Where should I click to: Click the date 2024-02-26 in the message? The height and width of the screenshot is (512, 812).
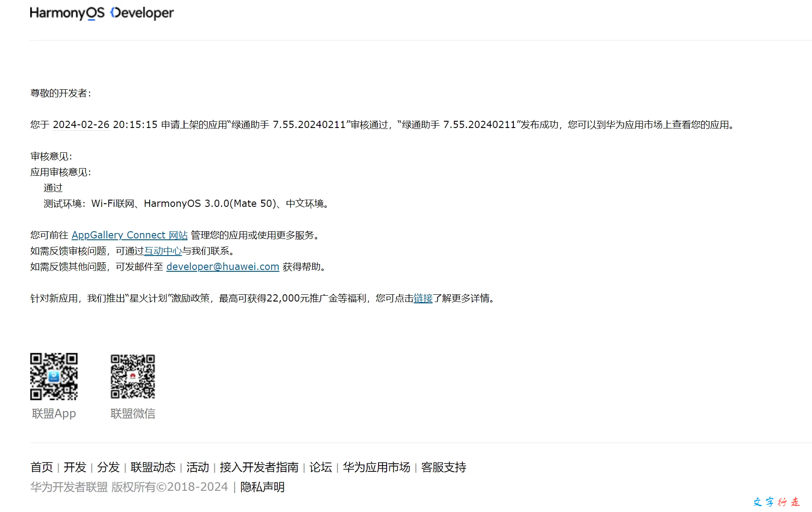click(x=81, y=124)
